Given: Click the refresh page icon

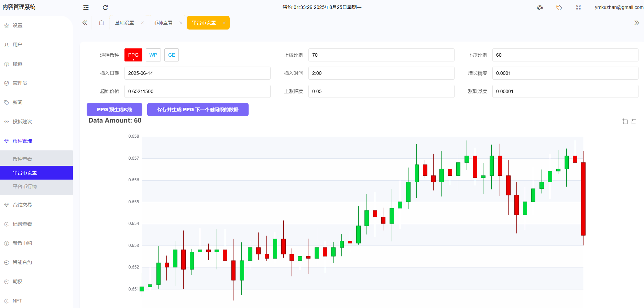Looking at the screenshot, I should [x=105, y=8].
